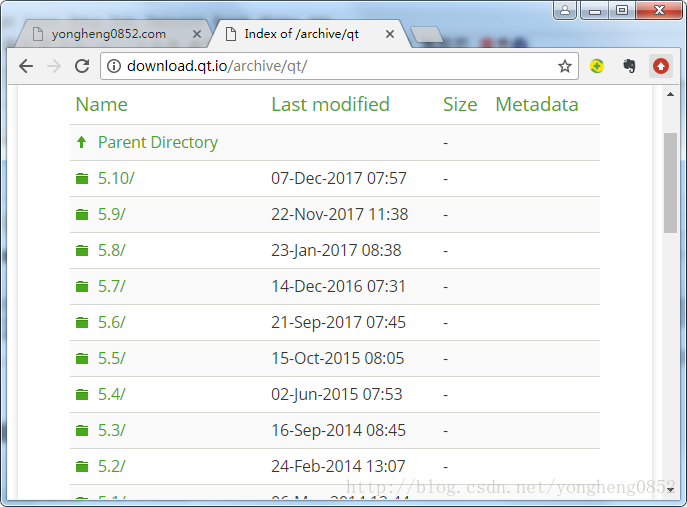687x507 pixels.
Task: Click the folder icon for 5.9/
Action: [82, 214]
